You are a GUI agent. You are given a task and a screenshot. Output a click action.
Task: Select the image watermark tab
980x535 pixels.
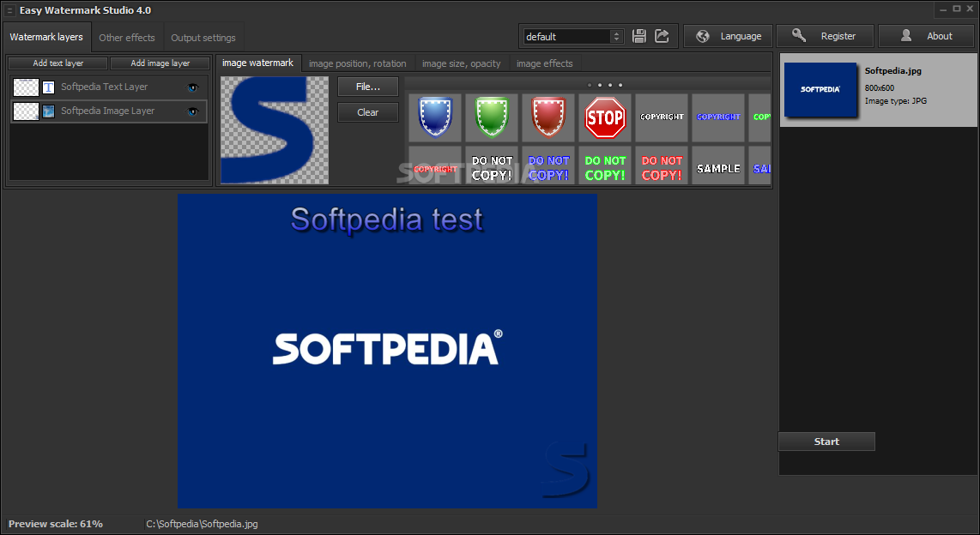click(257, 63)
